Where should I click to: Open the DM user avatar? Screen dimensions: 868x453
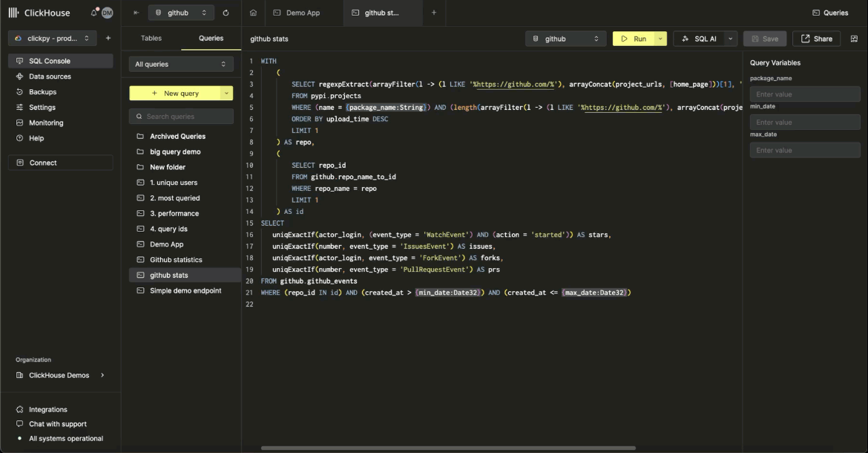coord(108,13)
